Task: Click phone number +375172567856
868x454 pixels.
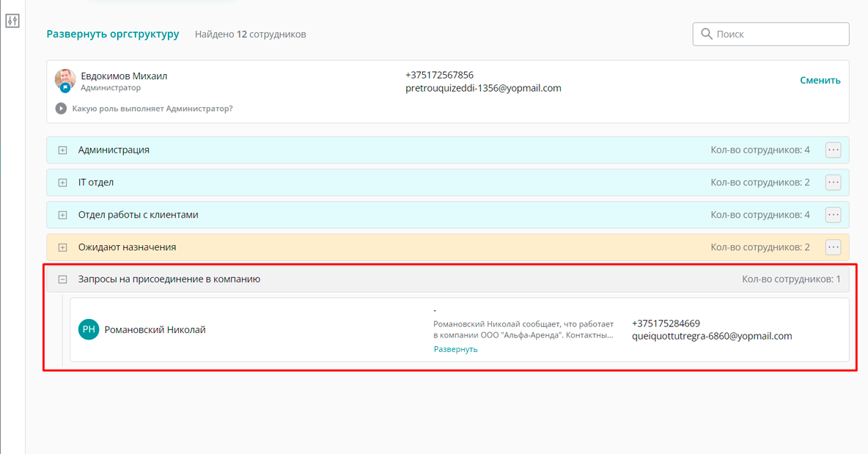Action: [440, 75]
